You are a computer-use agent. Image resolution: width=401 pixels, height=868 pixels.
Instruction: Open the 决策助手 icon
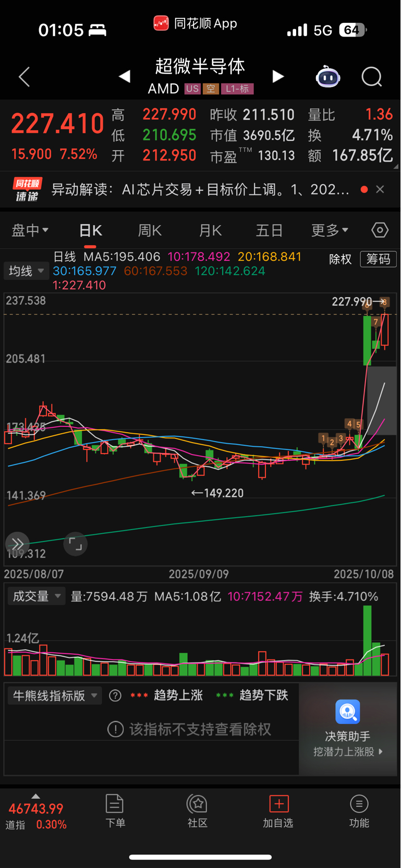(x=348, y=712)
